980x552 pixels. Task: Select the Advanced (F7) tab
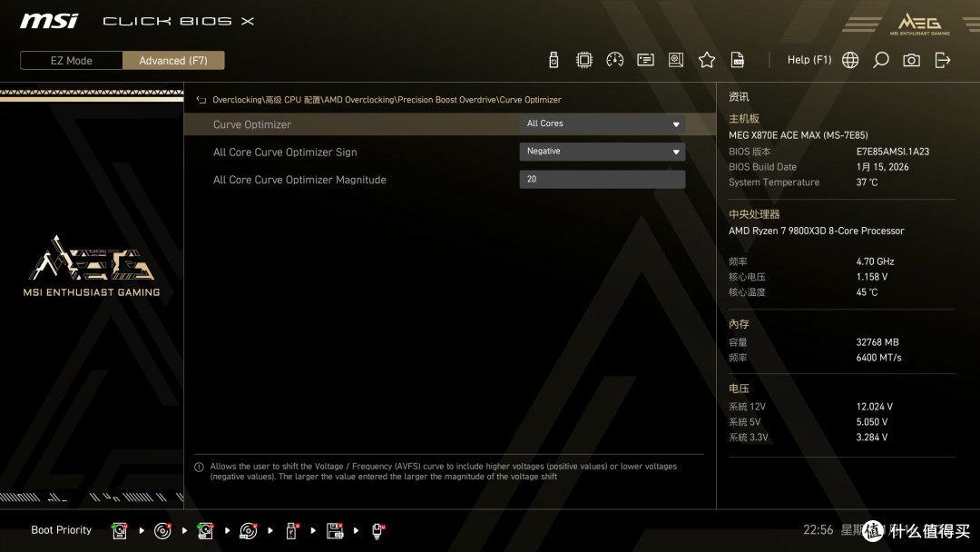click(x=173, y=61)
